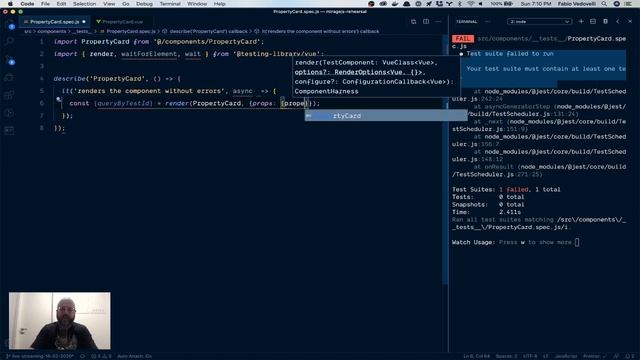The width and height of the screenshot is (640, 360).
Task: Open the Help menu
Action: coord(220,4)
